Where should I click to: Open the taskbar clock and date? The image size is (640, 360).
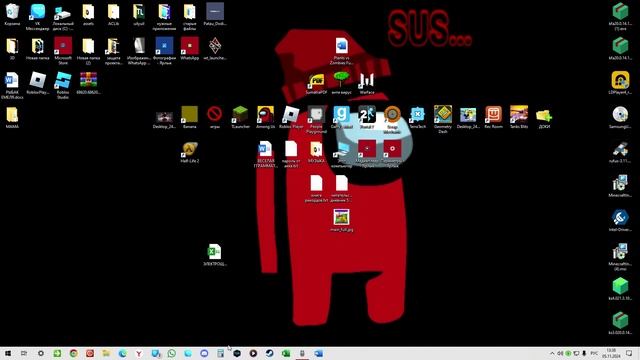pos(611,353)
